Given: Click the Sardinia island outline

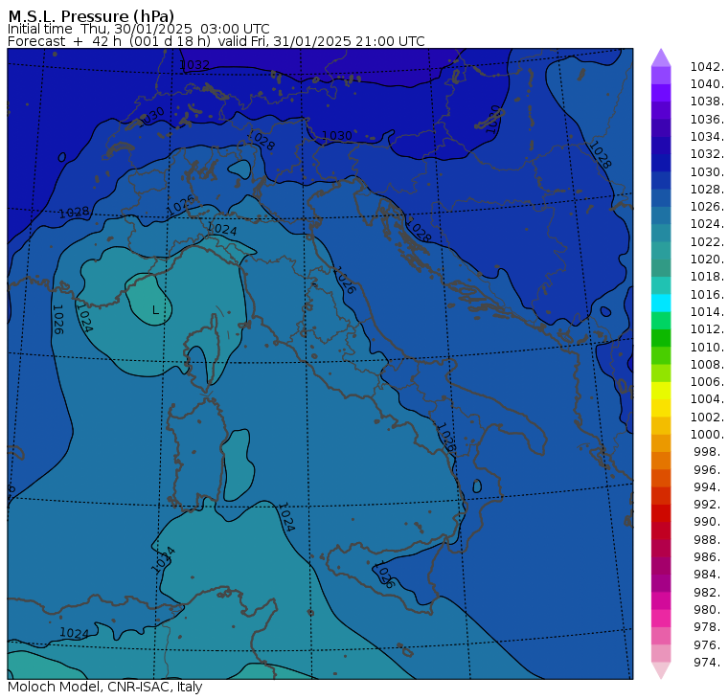Looking at the screenshot, I should pyautogui.click(x=195, y=455).
